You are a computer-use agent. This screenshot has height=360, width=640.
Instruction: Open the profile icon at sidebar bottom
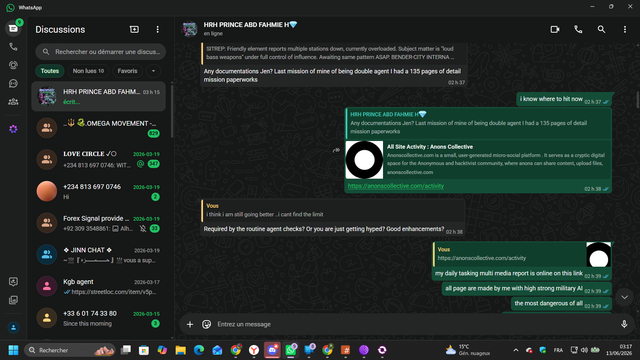tap(13, 327)
